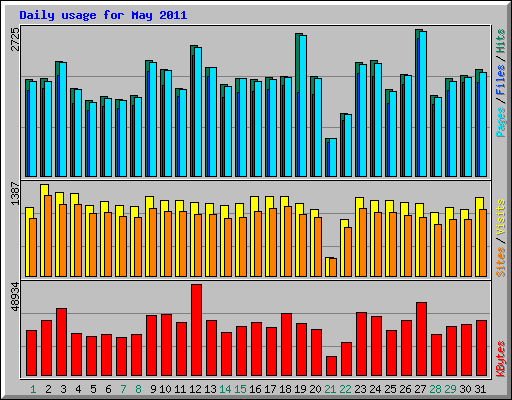Click the 'Sites' legend label
This screenshot has width=512, height=400.
coord(500,262)
